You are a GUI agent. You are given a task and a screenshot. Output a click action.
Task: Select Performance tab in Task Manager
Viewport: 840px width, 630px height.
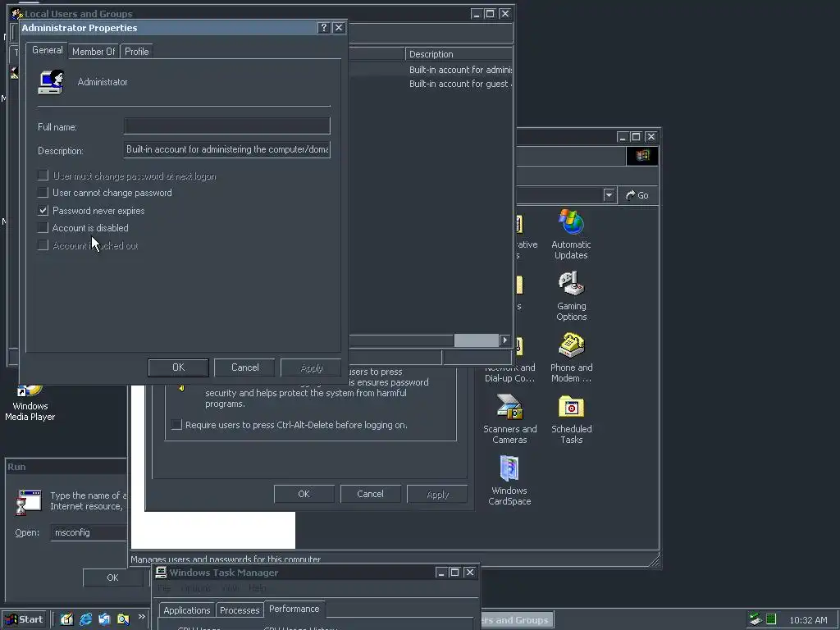[x=294, y=609]
